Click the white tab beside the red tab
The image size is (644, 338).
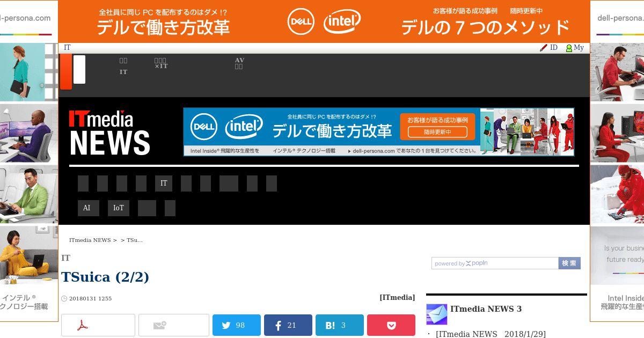(79, 69)
